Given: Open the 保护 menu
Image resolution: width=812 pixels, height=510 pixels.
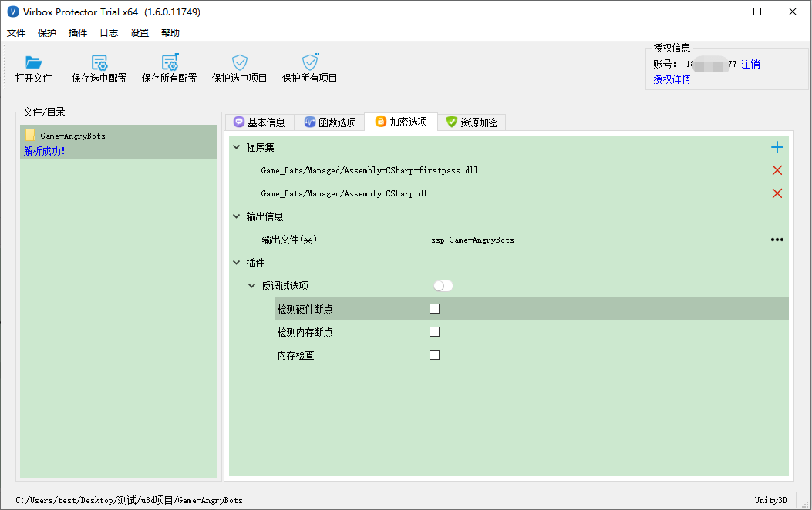Looking at the screenshot, I should (x=46, y=33).
